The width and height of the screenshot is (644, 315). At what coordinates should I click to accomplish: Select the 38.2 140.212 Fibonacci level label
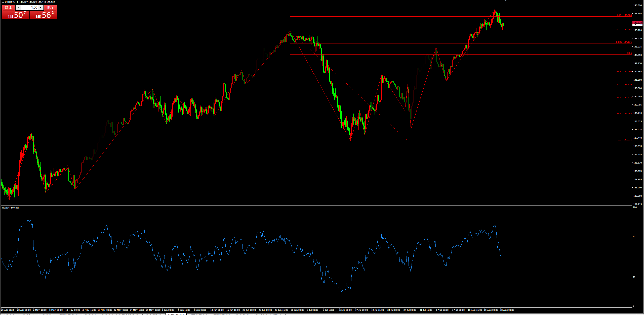click(x=624, y=97)
